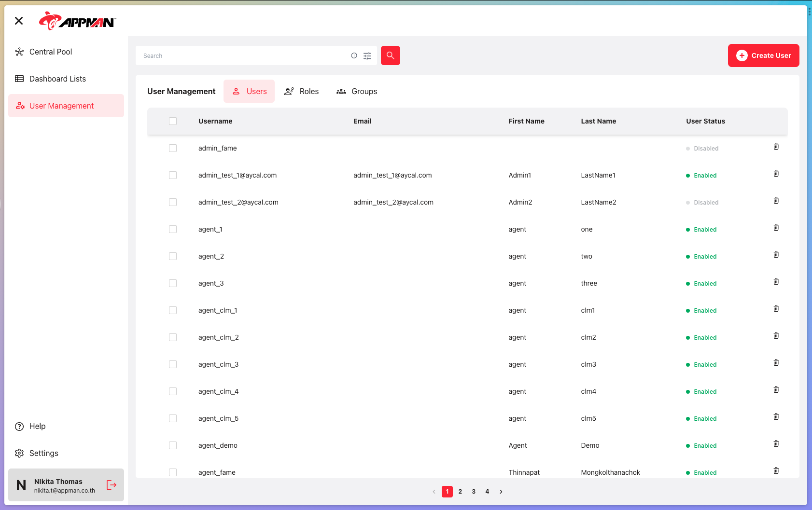Go to page 2 of users
The height and width of the screenshot is (510, 812).
(461, 492)
